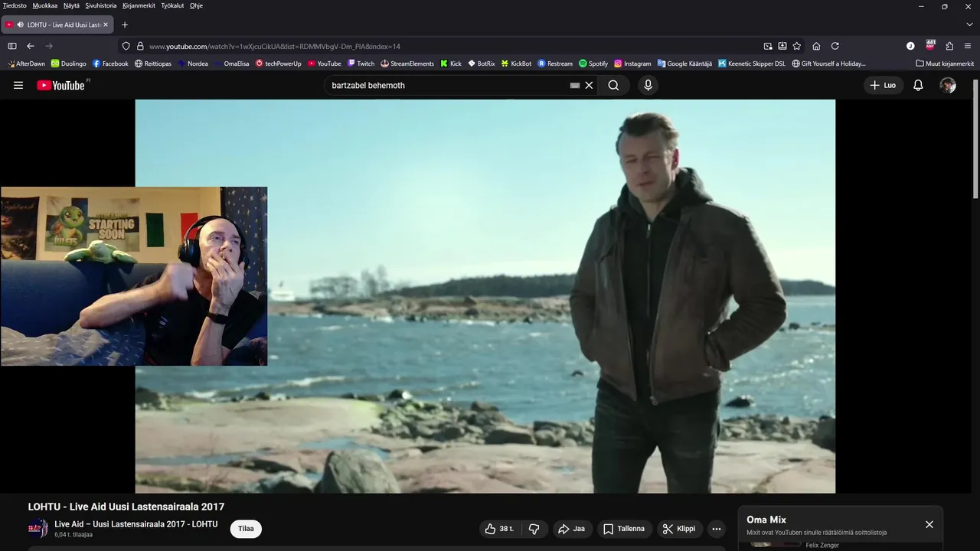Open the Facebook bookmark
The width and height of the screenshot is (980, 551).
(x=110, y=64)
